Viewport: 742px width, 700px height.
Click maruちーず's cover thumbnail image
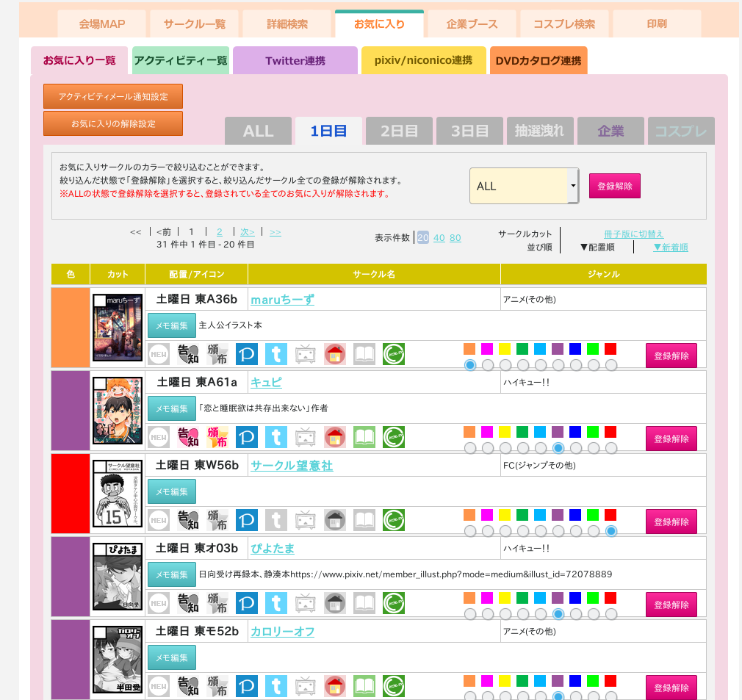(x=117, y=328)
